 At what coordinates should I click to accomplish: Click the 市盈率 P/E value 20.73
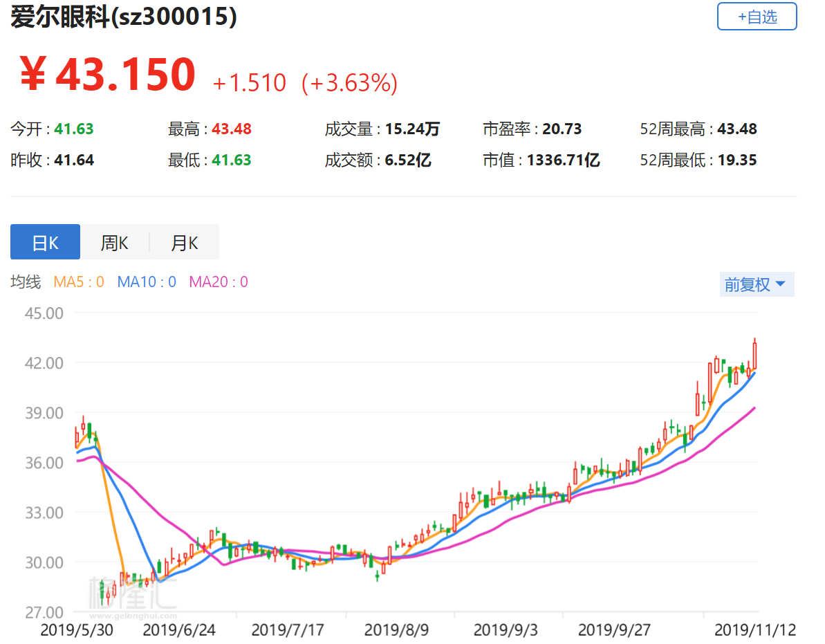click(x=562, y=129)
